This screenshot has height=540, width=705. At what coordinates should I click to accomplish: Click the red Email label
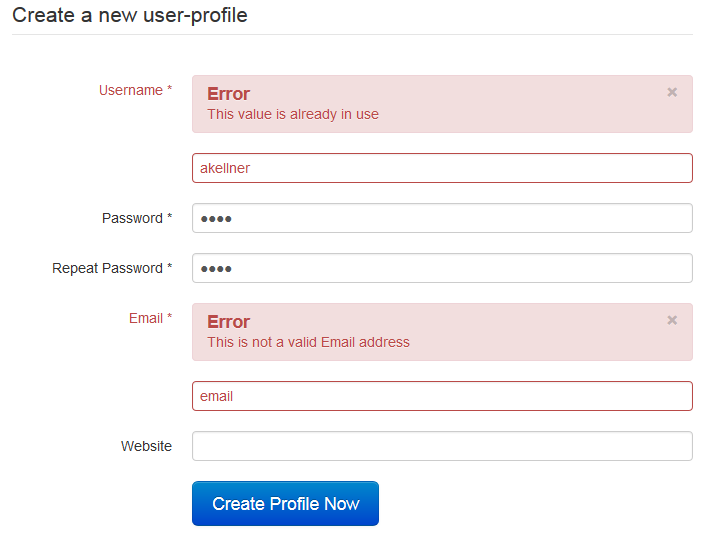[145, 318]
